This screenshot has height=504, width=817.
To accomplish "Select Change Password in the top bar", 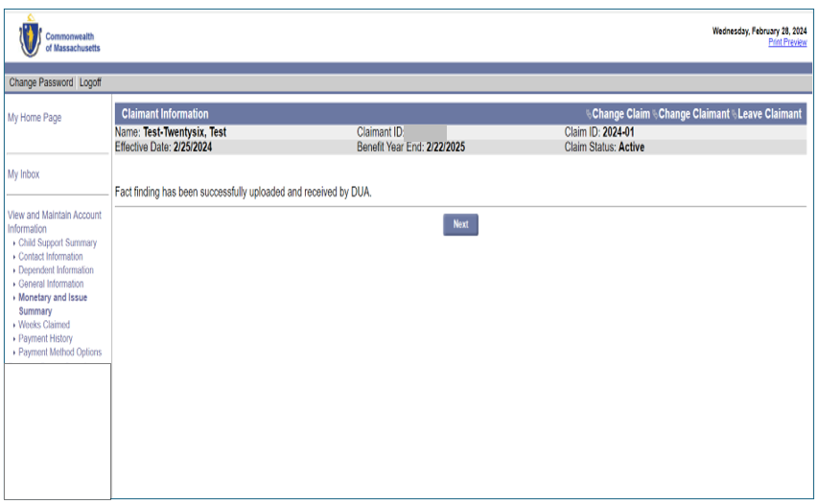I will click(x=40, y=82).
